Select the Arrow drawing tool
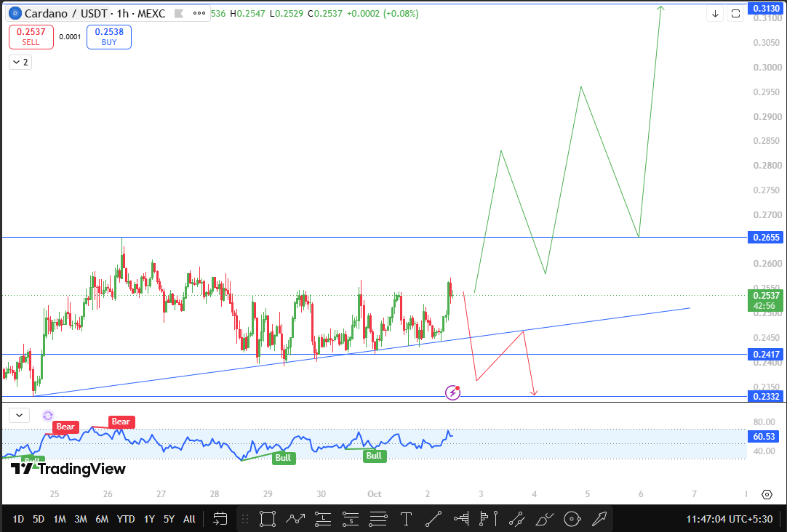 pyautogui.click(x=599, y=519)
